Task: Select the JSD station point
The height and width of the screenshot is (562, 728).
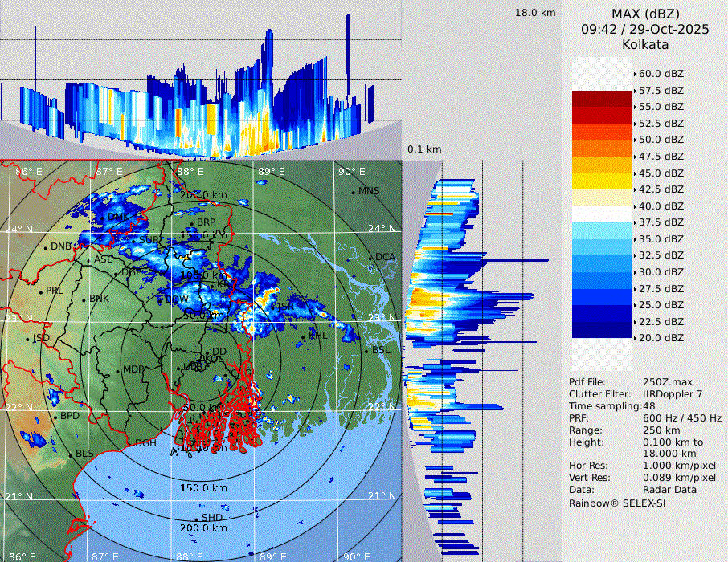Action: click(28, 339)
